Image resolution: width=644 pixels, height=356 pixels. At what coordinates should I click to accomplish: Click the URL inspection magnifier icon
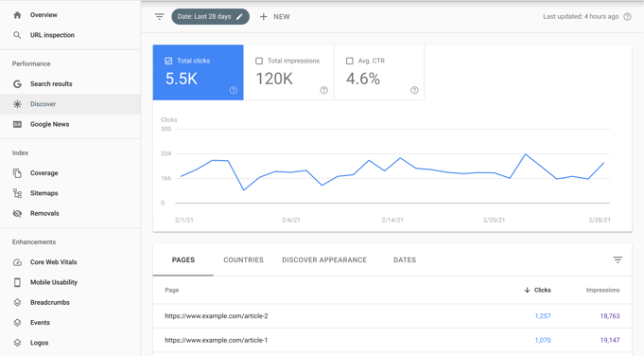(x=17, y=35)
